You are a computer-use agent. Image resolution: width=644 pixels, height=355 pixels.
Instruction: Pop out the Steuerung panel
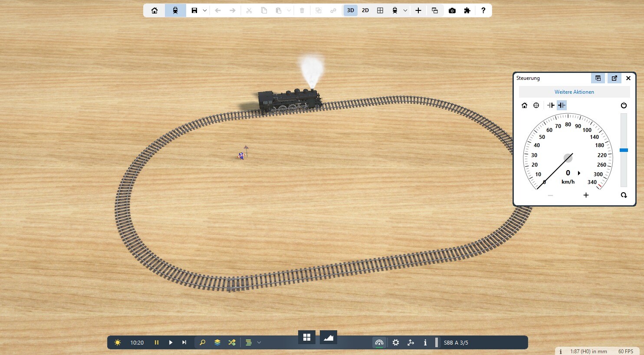coord(614,78)
